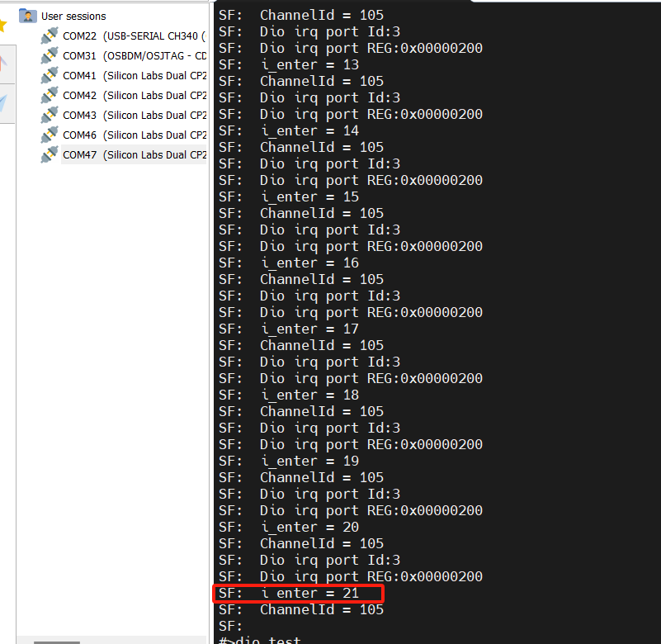Image resolution: width=661 pixels, height=644 pixels.
Task: Click the highlighted "i_enter = 21" terminal line
Action: (x=299, y=593)
